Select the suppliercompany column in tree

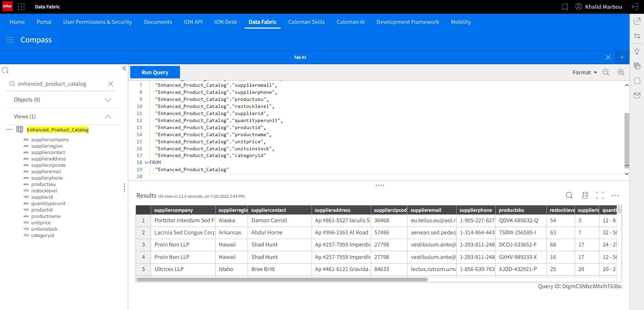click(x=50, y=140)
